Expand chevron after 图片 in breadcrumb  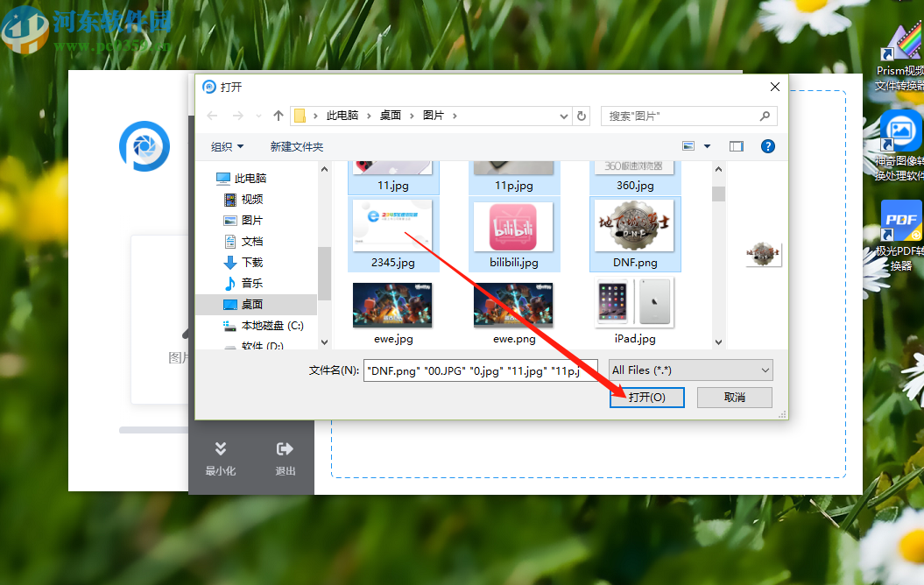pyautogui.click(x=455, y=116)
